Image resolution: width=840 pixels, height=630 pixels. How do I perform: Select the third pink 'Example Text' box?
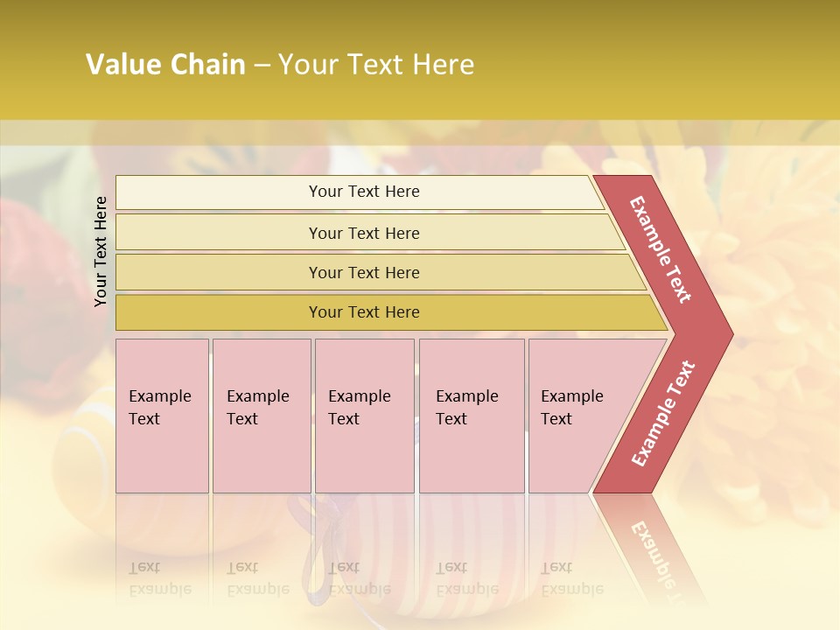(365, 416)
